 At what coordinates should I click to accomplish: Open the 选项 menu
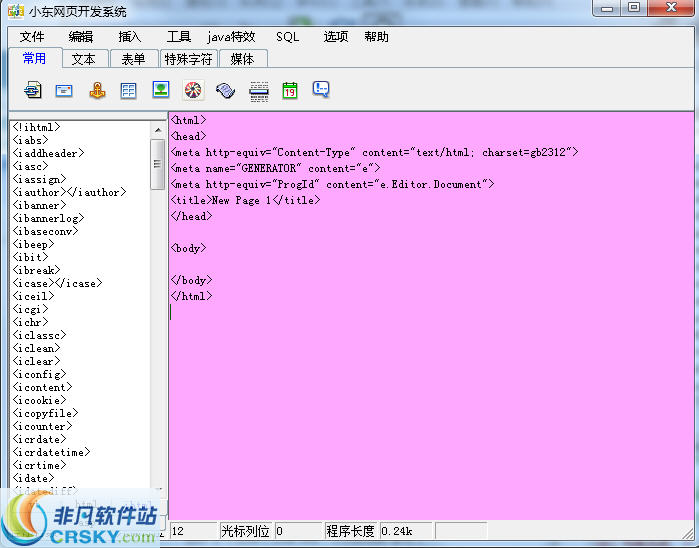[336, 37]
